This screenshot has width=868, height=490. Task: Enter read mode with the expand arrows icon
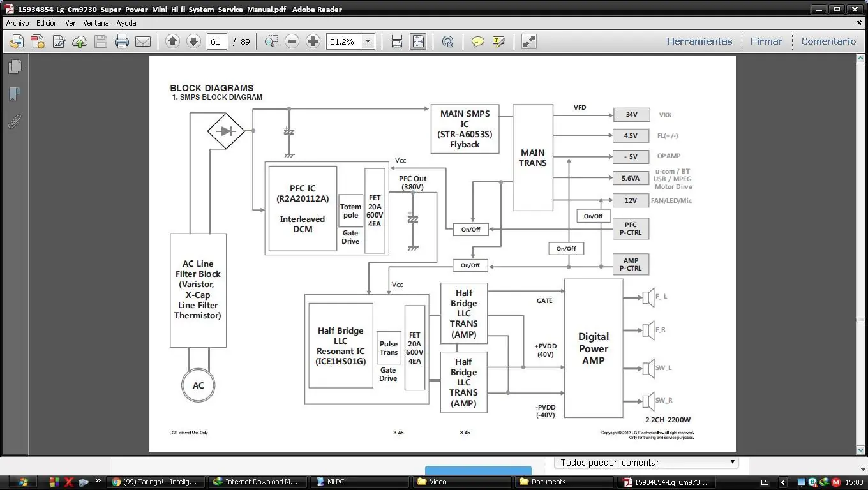(x=528, y=41)
